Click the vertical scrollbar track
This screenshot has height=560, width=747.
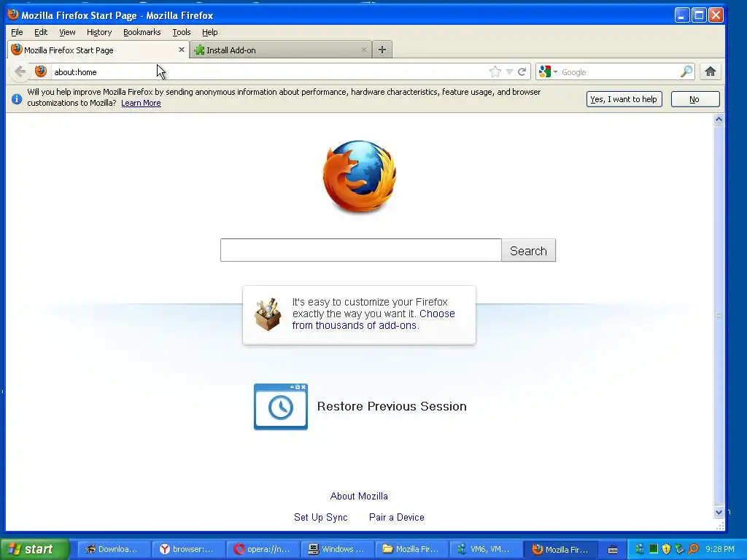pyautogui.click(x=719, y=315)
